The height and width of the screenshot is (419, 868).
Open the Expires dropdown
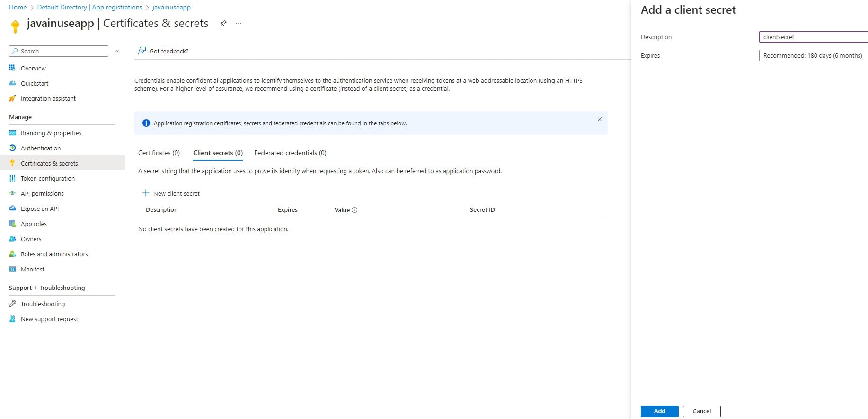pyautogui.click(x=813, y=55)
